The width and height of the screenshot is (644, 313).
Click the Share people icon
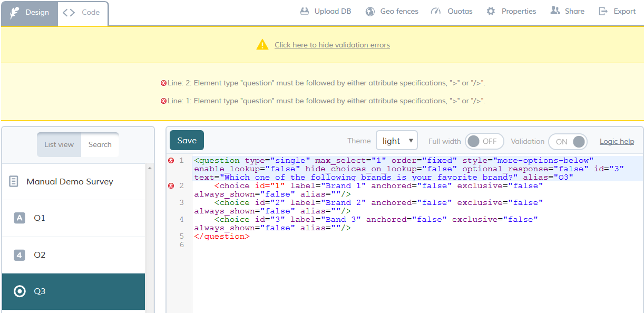[x=555, y=11]
